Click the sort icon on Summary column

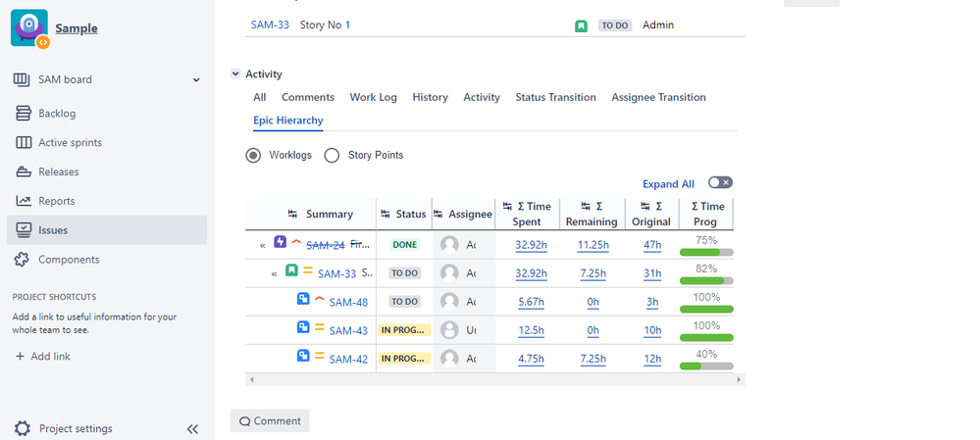click(292, 214)
